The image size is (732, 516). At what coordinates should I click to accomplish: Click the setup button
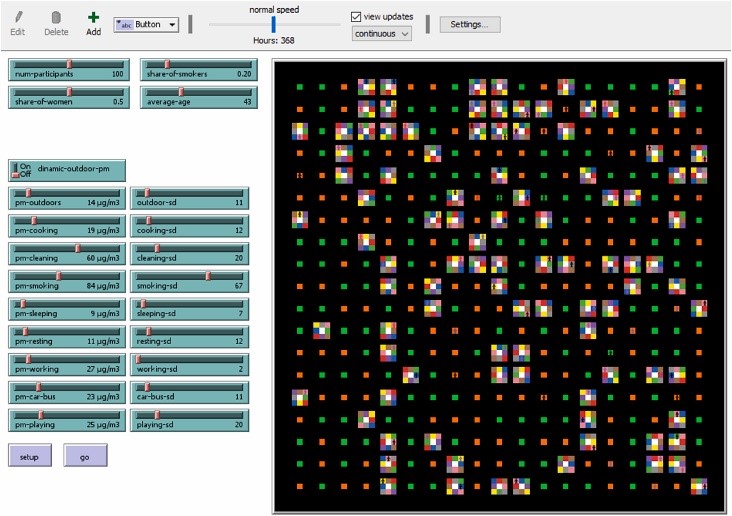(29, 456)
